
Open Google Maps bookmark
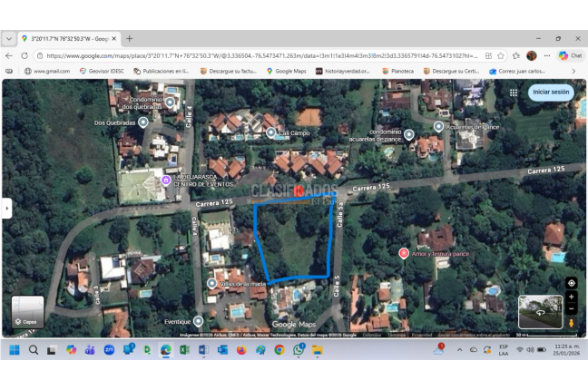[x=287, y=71]
